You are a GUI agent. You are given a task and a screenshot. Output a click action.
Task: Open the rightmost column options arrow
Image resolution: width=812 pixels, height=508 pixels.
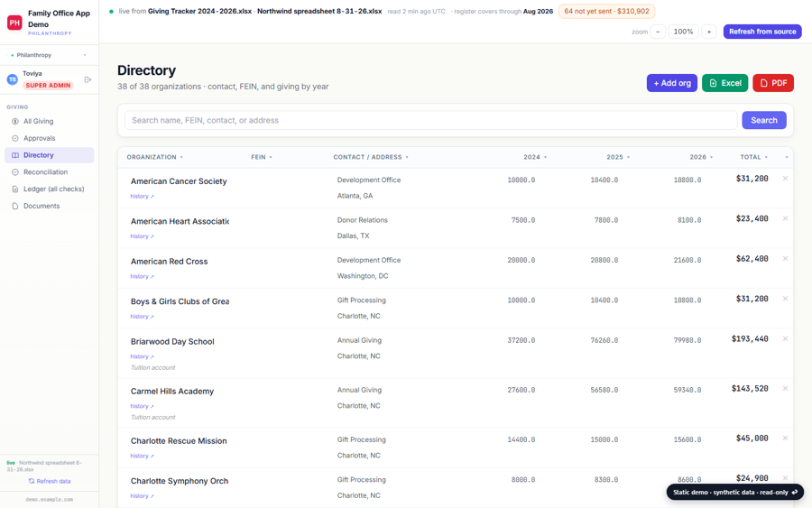(786, 157)
